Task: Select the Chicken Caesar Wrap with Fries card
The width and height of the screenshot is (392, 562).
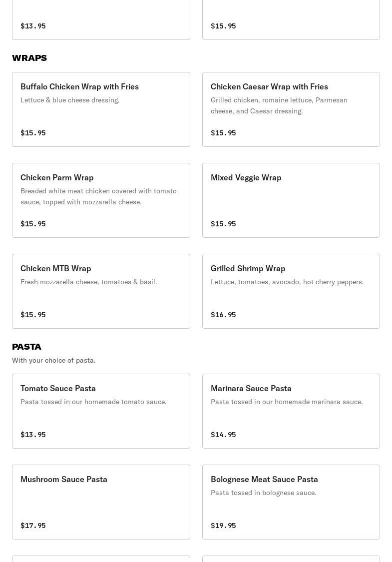Action: tap(269, 87)
